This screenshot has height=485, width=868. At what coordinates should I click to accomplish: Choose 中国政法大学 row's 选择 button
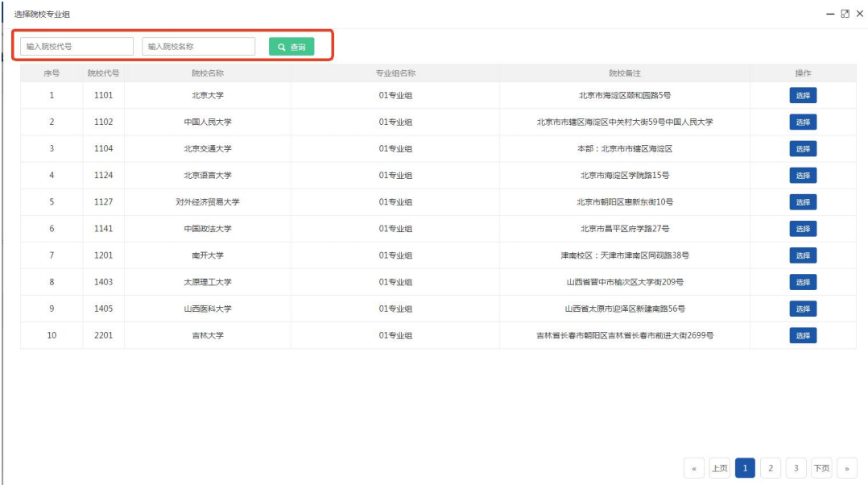pyautogui.click(x=802, y=229)
